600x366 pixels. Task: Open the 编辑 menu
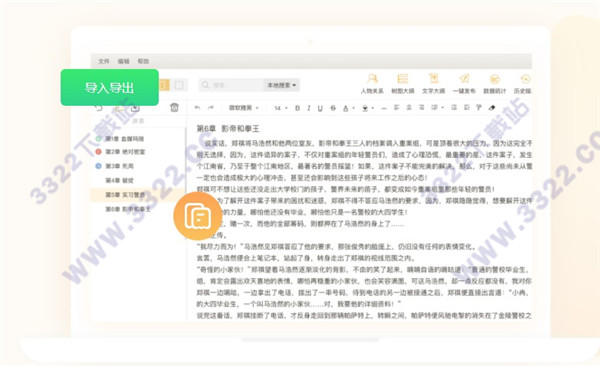point(123,61)
